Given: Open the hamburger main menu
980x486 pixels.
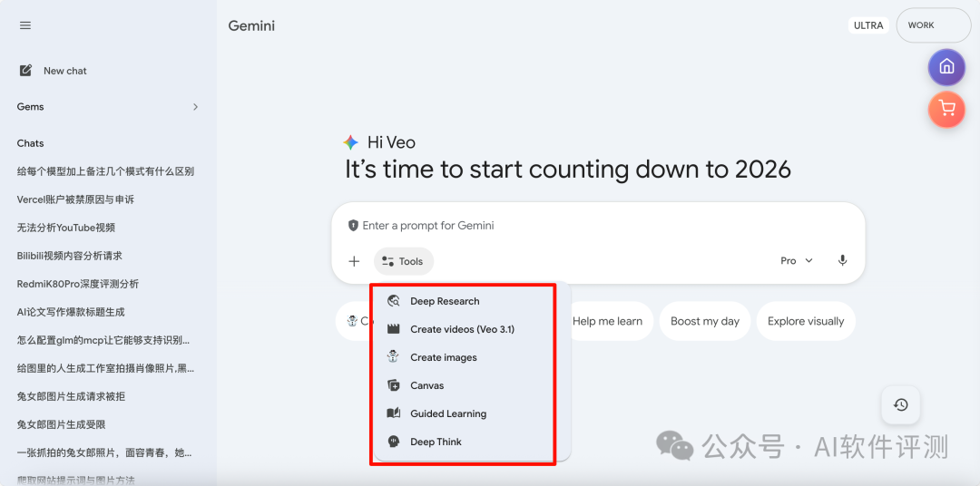Looking at the screenshot, I should [x=25, y=25].
